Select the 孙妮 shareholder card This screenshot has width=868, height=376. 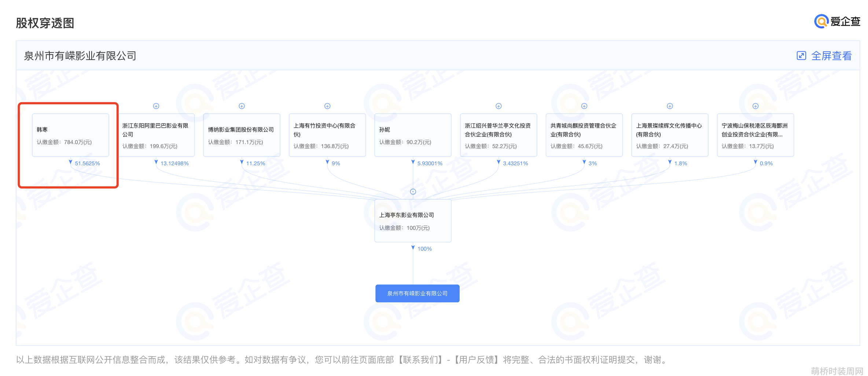pos(413,135)
